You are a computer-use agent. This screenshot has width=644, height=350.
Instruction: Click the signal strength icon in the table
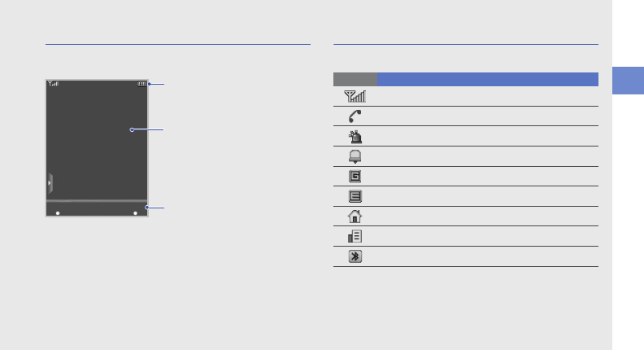point(355,96)
